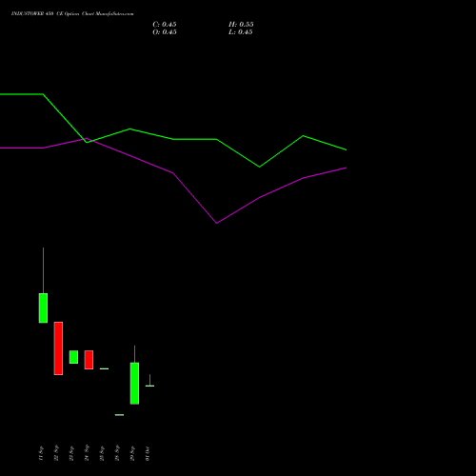Click the 22 Sep date label
Viewport: 476px width, 476px height.
[x=56, y=453]
